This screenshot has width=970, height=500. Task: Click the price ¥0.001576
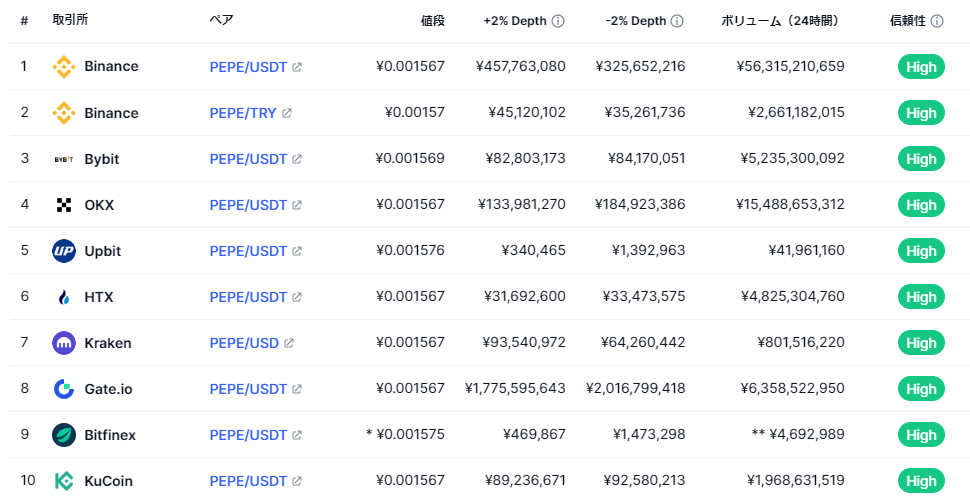tap(410, 251)
